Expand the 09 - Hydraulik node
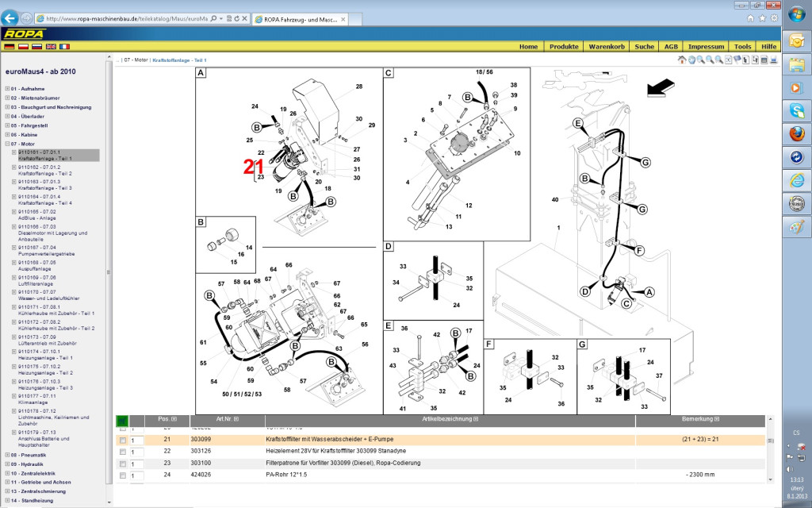This screenshot has height=508, width=812. (x=7, y=464)
